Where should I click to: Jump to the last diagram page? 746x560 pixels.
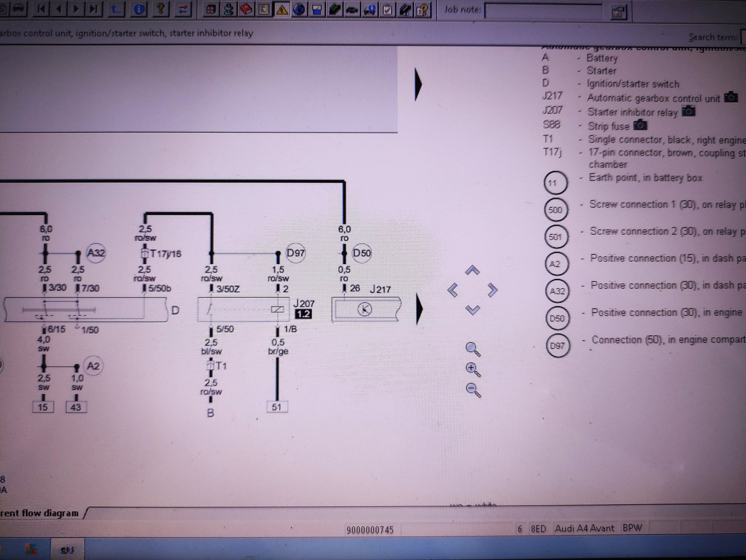click(x=94, y=8)
